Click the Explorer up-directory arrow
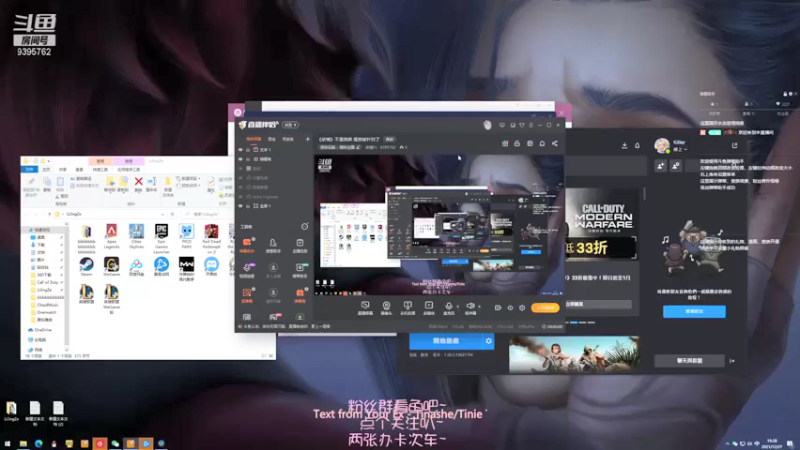Image resolution: width=800 pixels, height=450 pixels. (x=49, y=214)
